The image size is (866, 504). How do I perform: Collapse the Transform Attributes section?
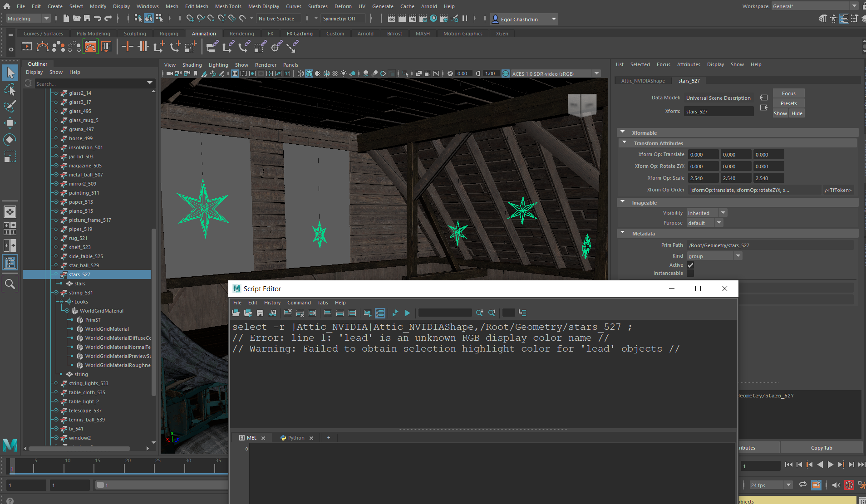624,143
